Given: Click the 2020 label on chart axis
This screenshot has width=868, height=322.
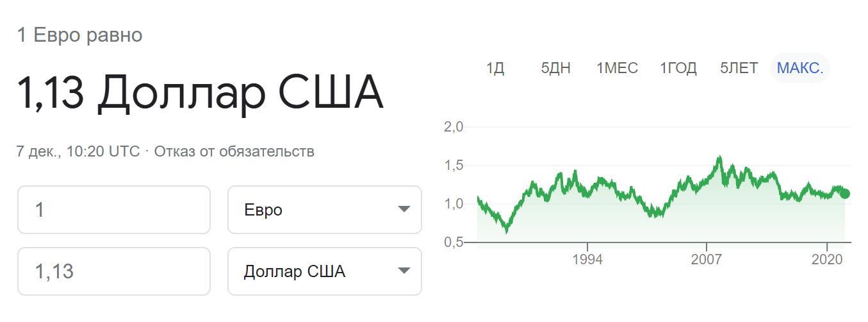Looking at the screenshot, I should click(827, 260).
